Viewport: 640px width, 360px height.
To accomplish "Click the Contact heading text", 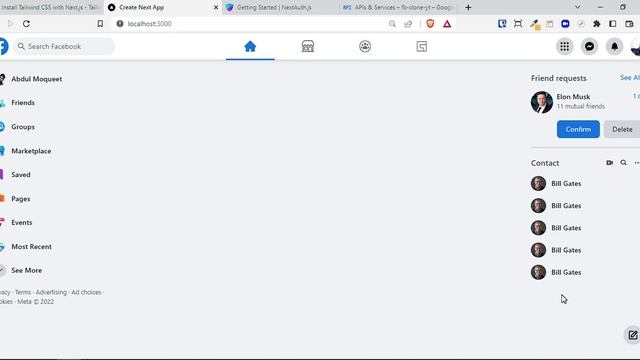I will coord(545,163).
